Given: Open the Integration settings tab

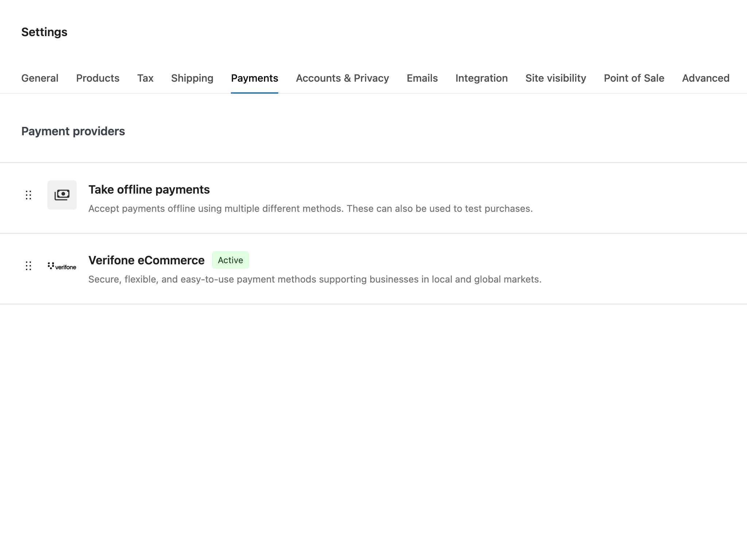Looking at the screenshot, I should (481, 78).
